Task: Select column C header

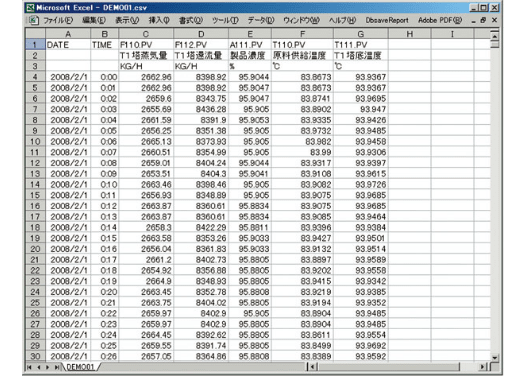Action: point(146,34)
